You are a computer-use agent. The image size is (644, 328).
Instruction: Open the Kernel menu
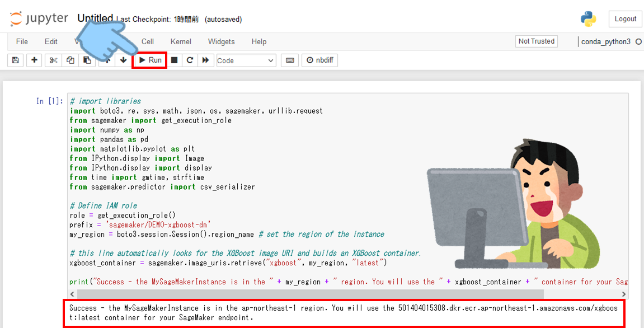point(181,41)
